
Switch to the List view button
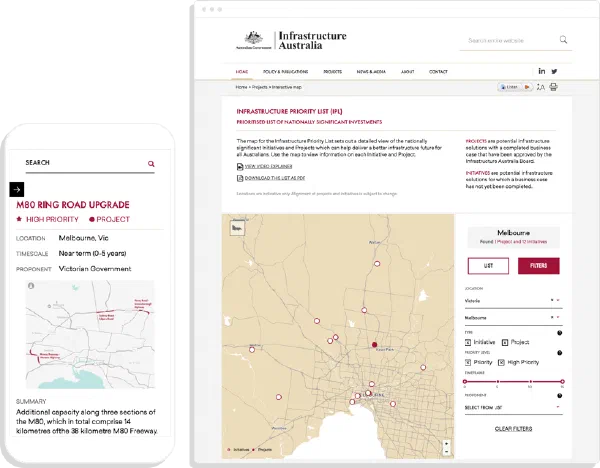pyautogui.click(x=488, y=266)
